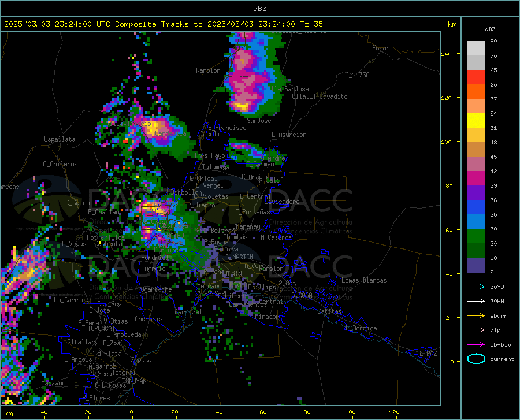Click the white 30HM arrow legend icon
520x420 pixels.
coord(476,302)
